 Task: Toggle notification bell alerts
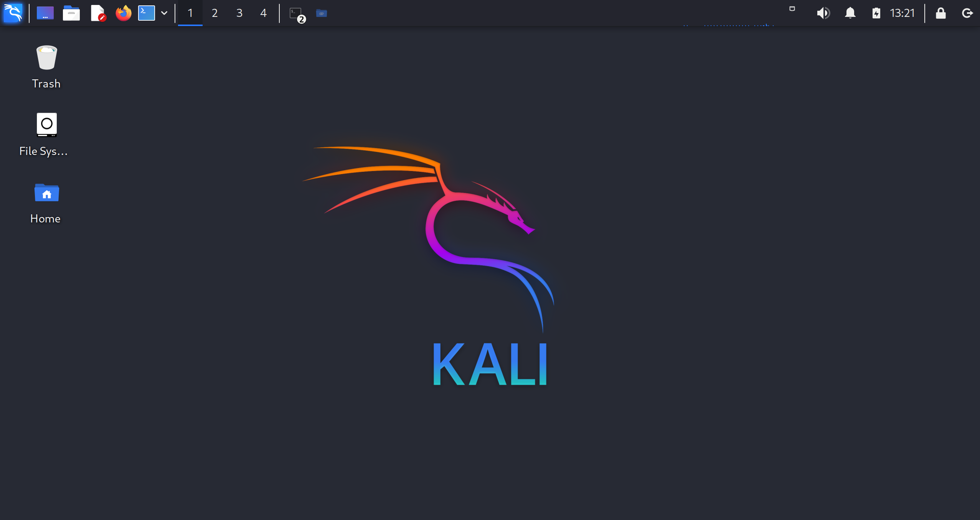[850, 13]
